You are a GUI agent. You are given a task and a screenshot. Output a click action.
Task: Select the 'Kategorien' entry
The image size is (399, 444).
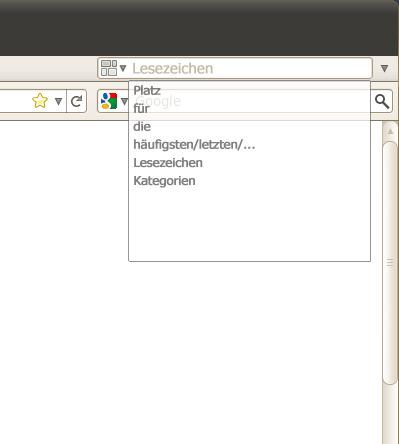pyautogui.click(x=164, y=181)
